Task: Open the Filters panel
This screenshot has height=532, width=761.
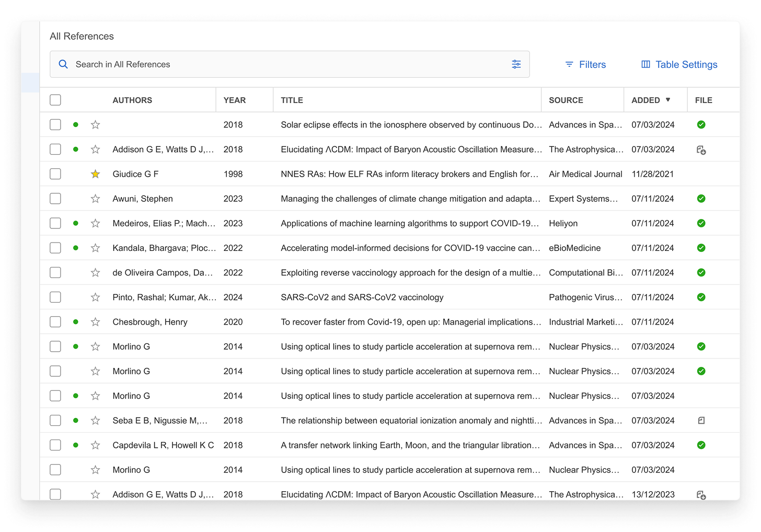Action: tap(585, 64)
